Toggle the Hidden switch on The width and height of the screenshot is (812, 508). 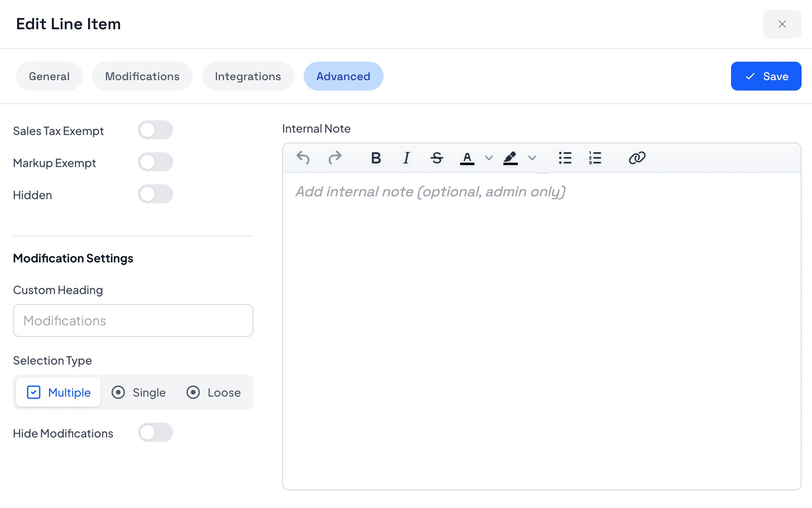tap(156, 194)
